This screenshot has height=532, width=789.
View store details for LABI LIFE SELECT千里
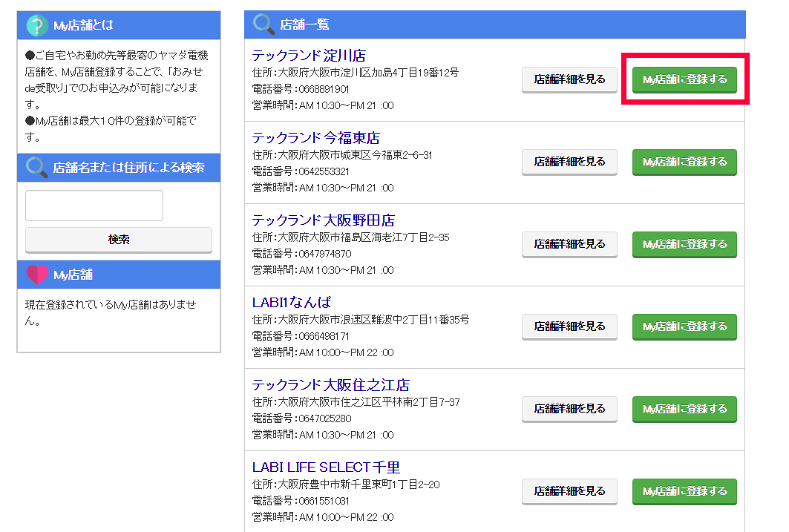coord(569,491)
